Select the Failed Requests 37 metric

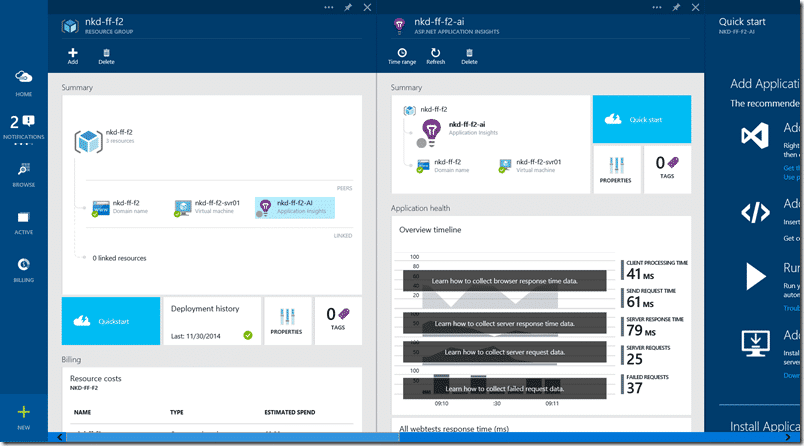pyautogui.click(x=645, y=384)
